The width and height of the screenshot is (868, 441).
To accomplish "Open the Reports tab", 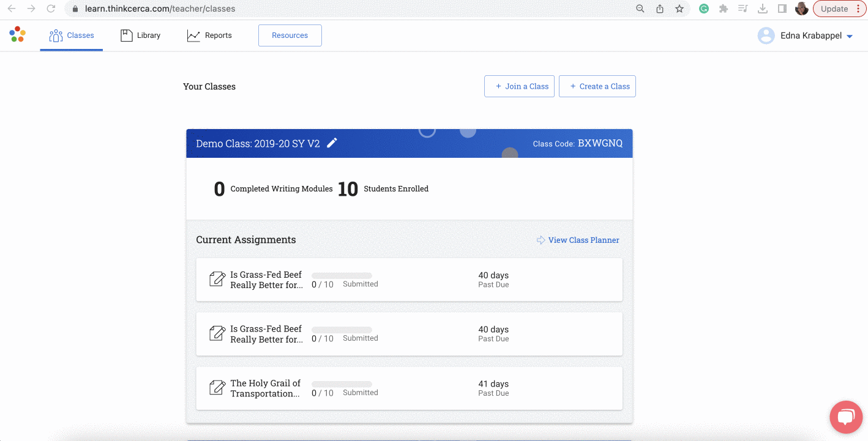I will [x=209, y=35].
